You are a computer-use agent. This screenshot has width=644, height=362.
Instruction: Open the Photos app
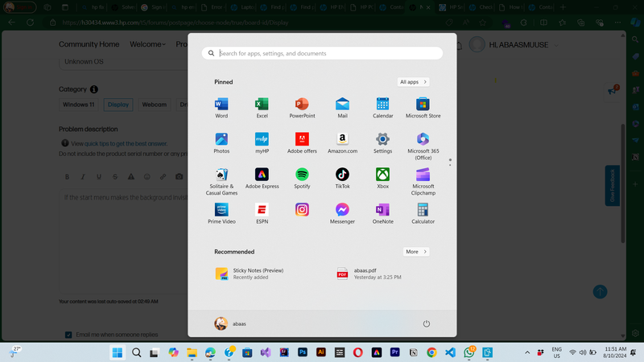point(221,143)
